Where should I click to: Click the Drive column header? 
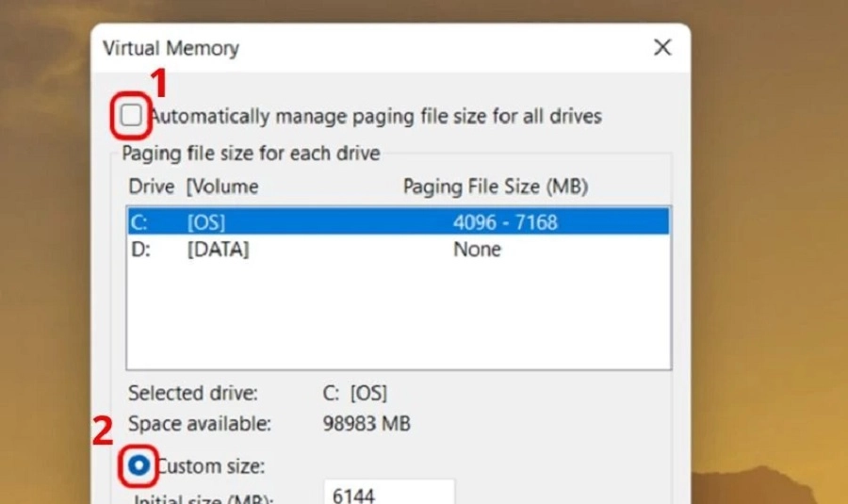(x=152, y=187)
